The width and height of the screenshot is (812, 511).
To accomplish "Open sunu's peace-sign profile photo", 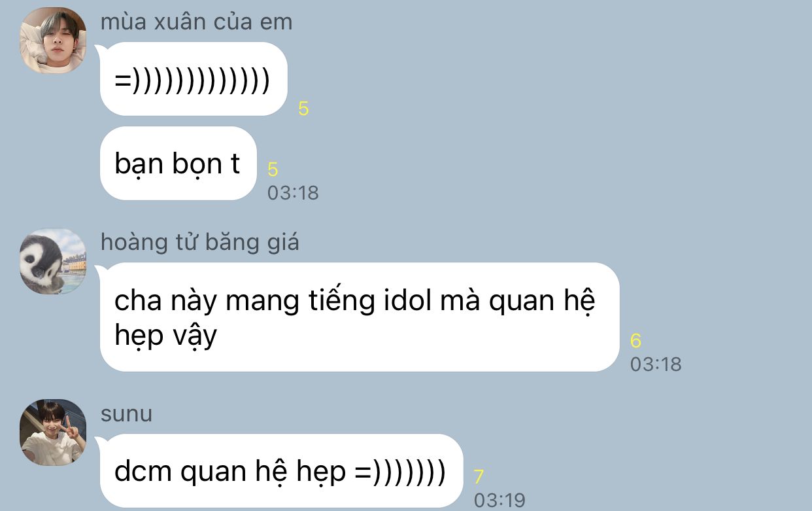I will [x=53, y=432].
